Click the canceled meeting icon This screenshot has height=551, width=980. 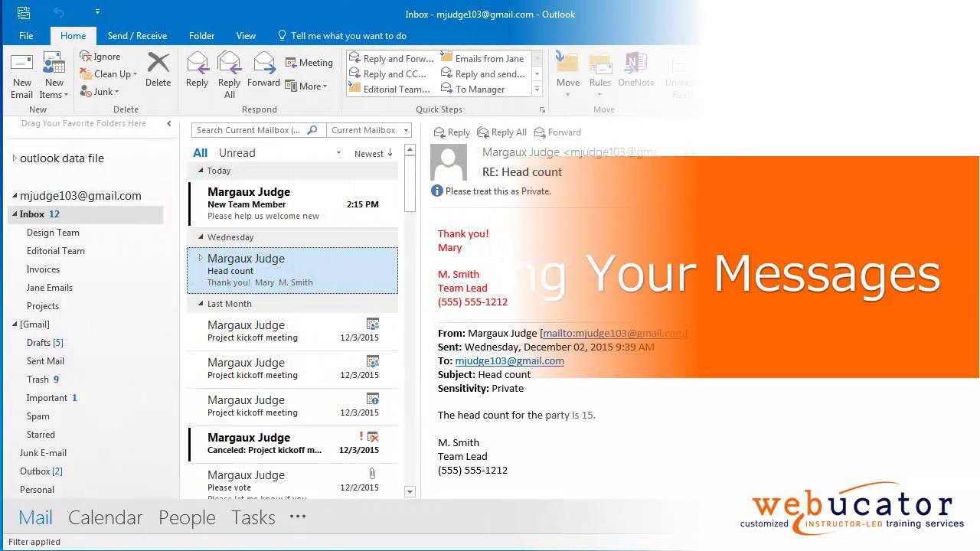click(x=373, y=437)
